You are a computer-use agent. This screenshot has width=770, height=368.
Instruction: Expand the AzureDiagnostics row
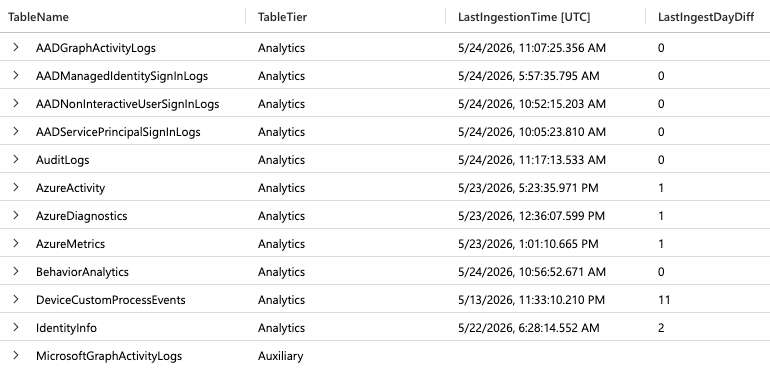[x=16, y=216]
